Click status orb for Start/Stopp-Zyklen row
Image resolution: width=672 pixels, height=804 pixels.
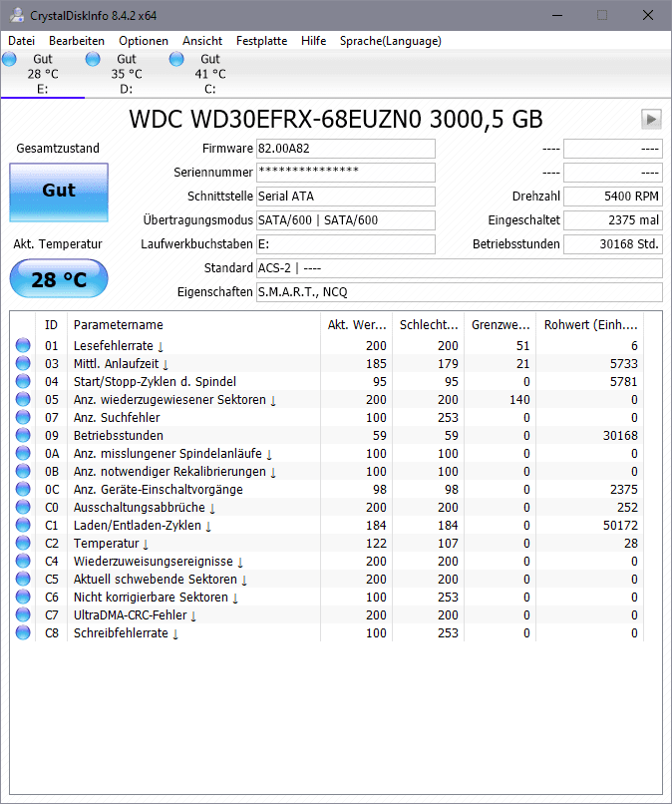pyautogui.click(x=23, y=381)
